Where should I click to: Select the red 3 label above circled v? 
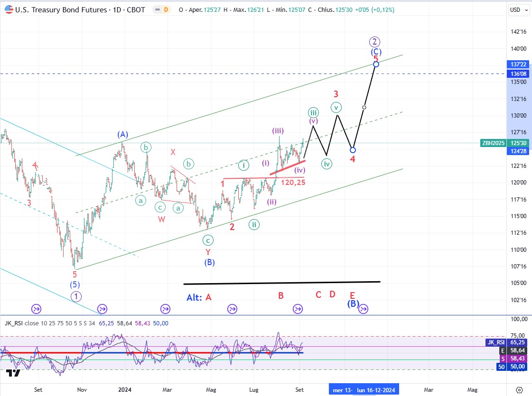(336, 94)
